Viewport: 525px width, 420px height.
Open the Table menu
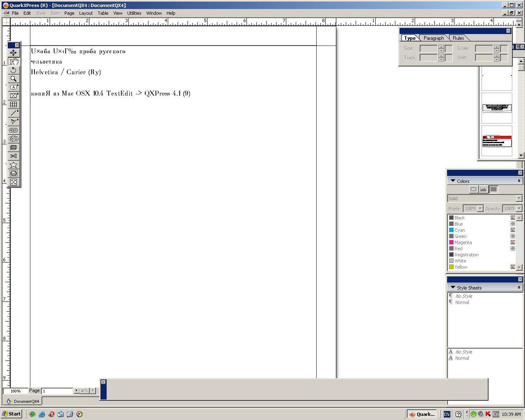(103, 13)
